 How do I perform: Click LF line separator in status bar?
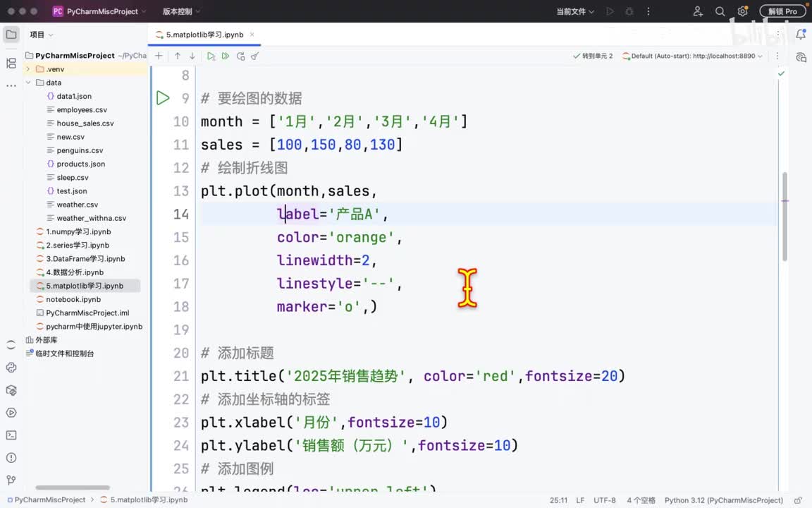(581, 500)
